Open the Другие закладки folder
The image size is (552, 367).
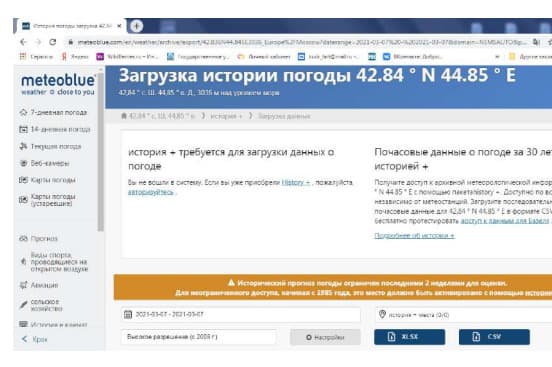tap(530, 56)
